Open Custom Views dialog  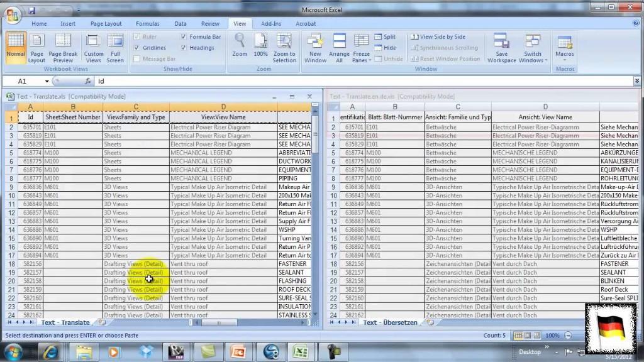coord(93,48)
